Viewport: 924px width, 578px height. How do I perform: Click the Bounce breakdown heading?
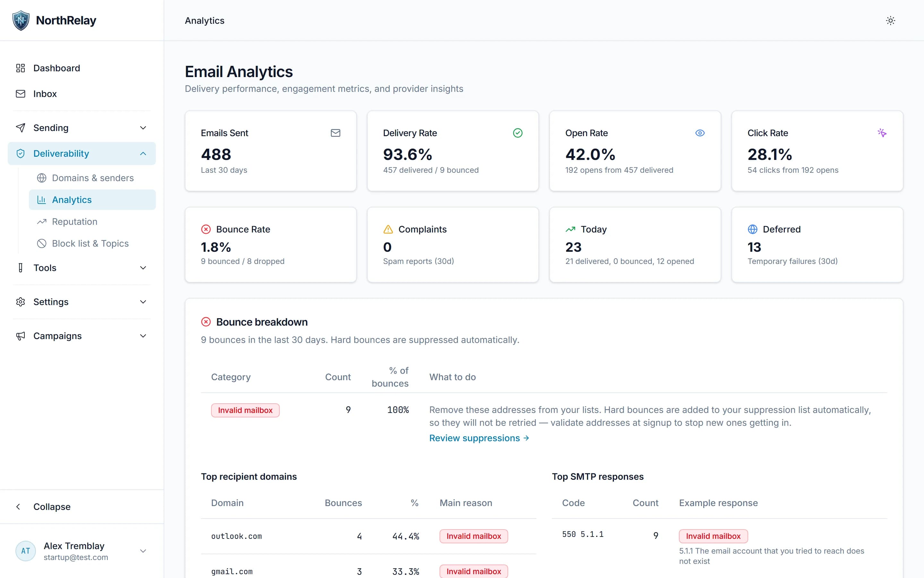click(x=261, y=322)
